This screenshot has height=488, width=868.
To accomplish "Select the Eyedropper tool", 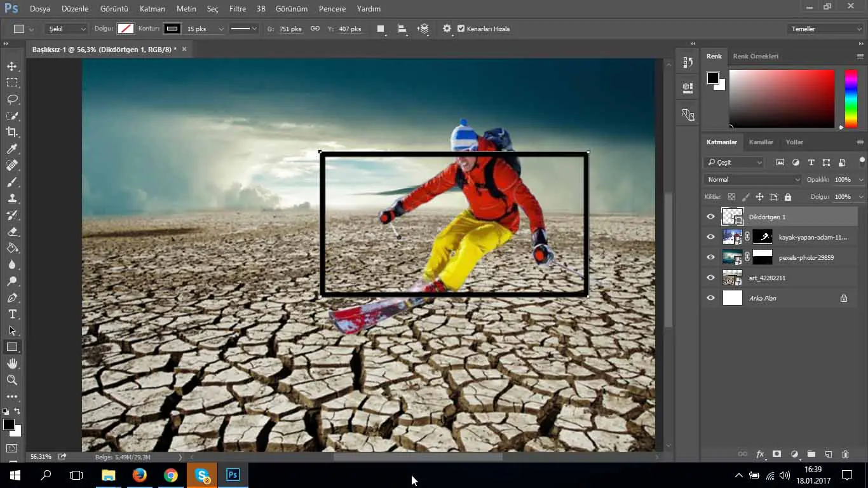I will [12, 149].
